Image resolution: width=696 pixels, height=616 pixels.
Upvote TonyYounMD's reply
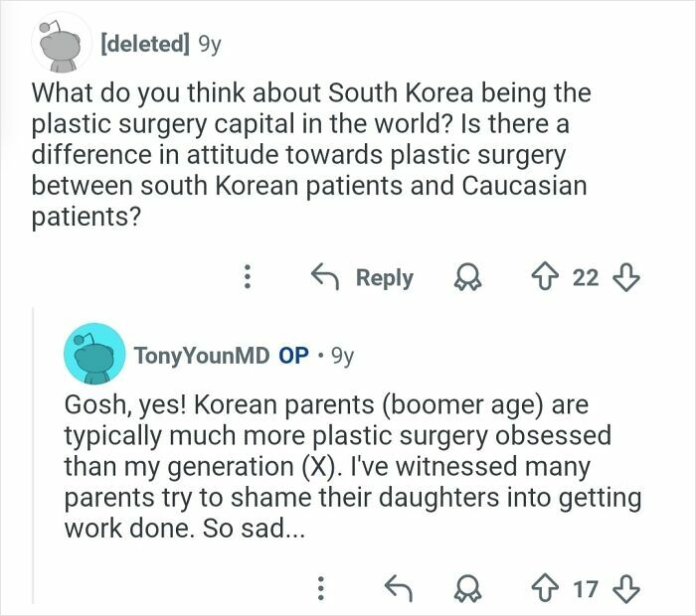tap(544, 589)
